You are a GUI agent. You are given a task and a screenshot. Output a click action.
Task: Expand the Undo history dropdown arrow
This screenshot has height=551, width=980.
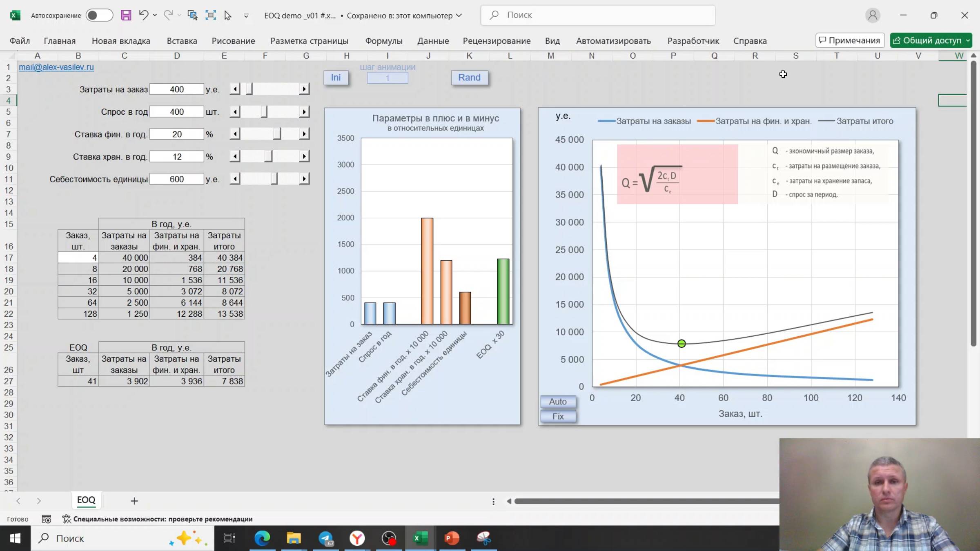(x=155, y=16)
